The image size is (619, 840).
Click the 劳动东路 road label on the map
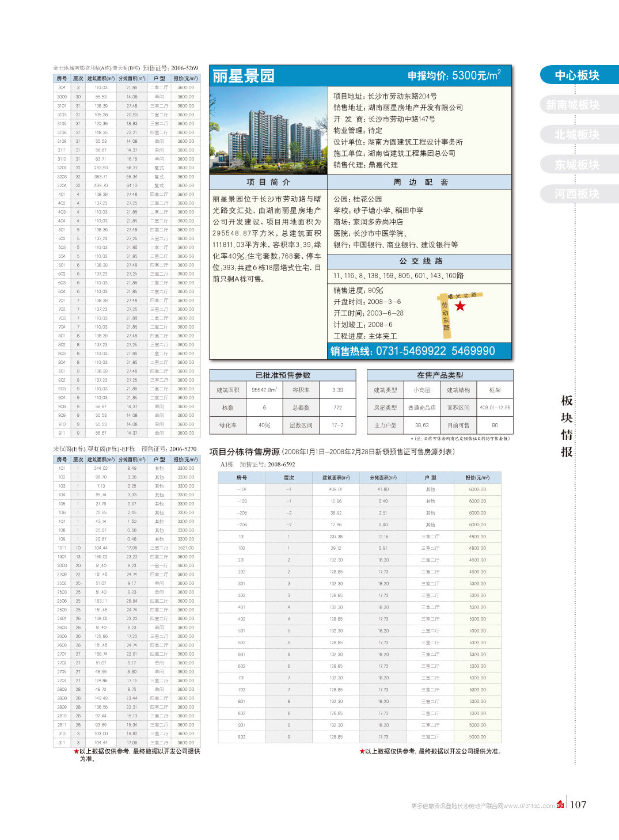coord(445,317)
